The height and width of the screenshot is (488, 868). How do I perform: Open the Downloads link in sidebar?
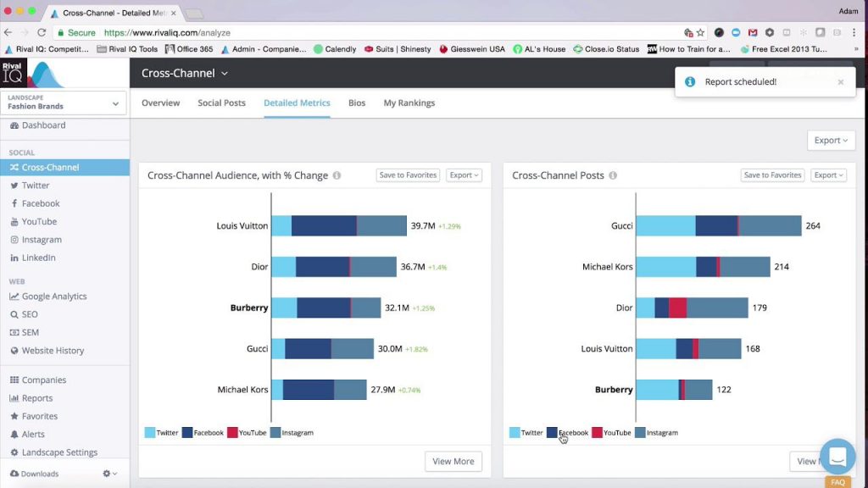(x=40, y=474)
